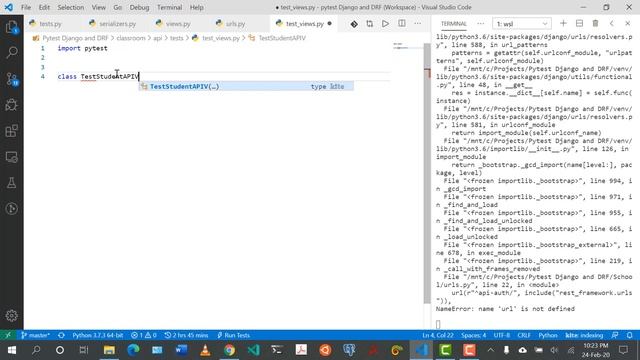Open the Debug menu
This screenshot has width=640, height=360.
click(139, 7)
